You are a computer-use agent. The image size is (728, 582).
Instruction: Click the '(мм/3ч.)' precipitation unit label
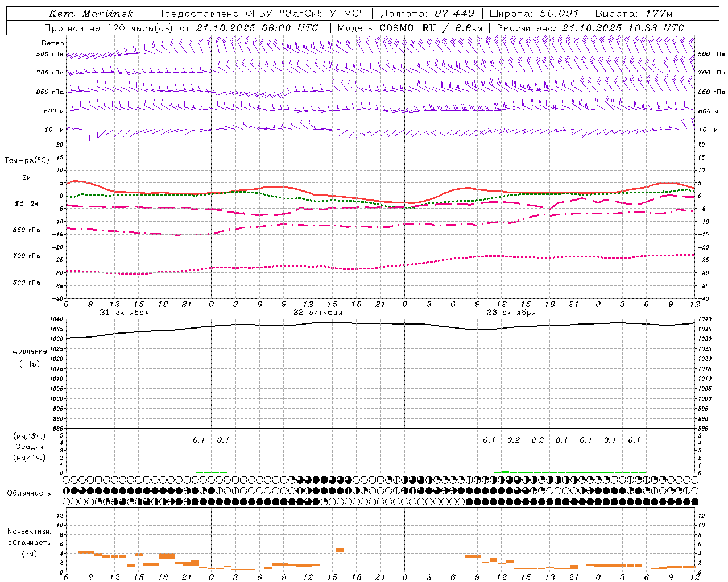[x=30, y=436]
